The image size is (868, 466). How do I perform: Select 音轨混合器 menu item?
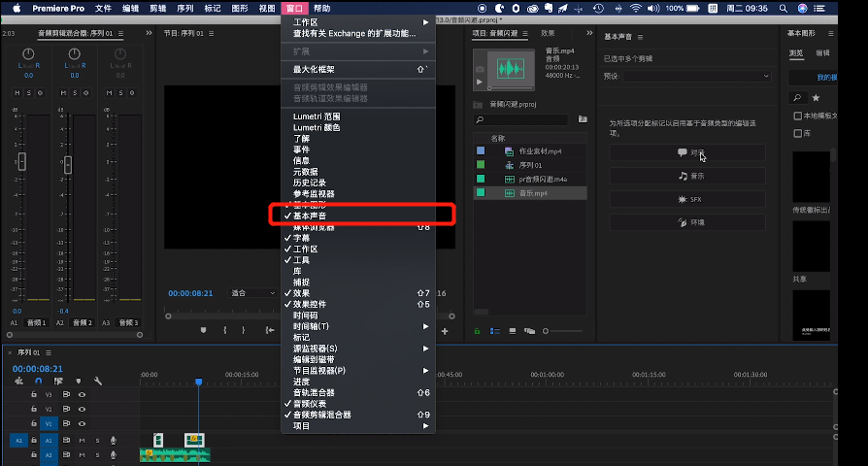point(358,393)
